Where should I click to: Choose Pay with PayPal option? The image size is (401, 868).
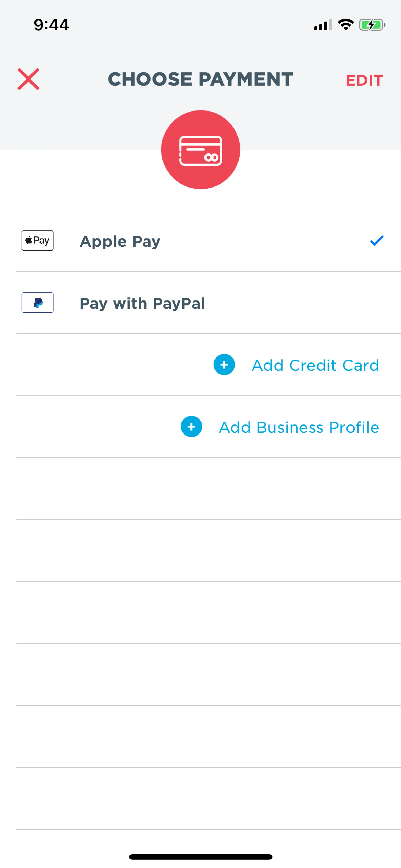pos(142,303)
